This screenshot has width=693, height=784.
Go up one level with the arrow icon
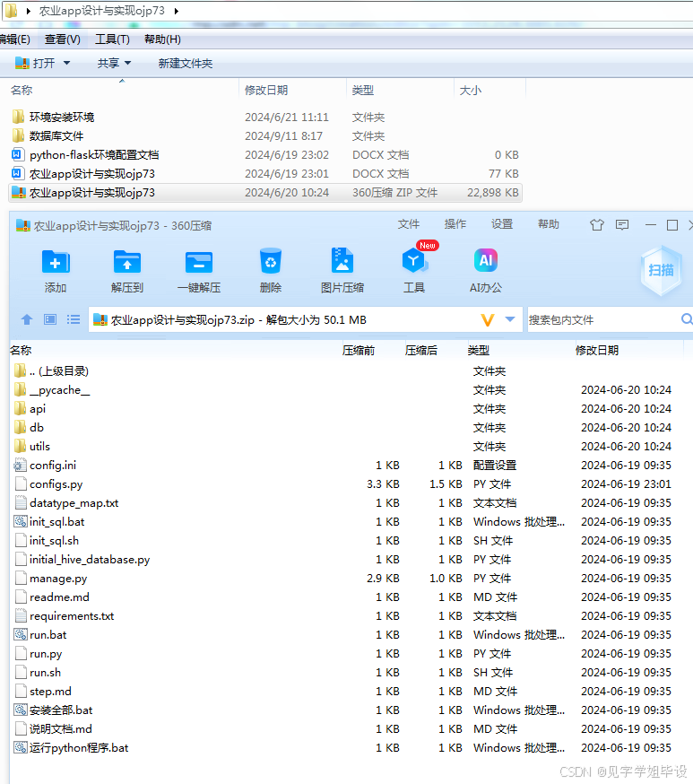click(27, 319)
